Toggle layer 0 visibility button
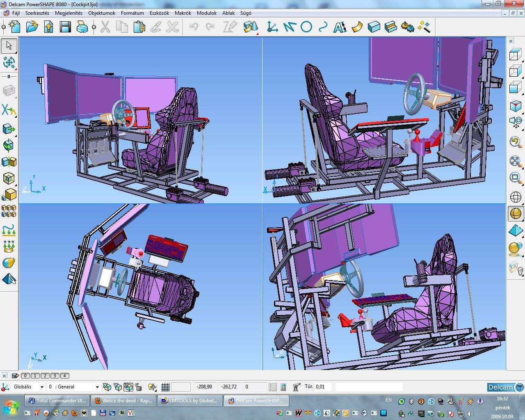 [25, 375]
